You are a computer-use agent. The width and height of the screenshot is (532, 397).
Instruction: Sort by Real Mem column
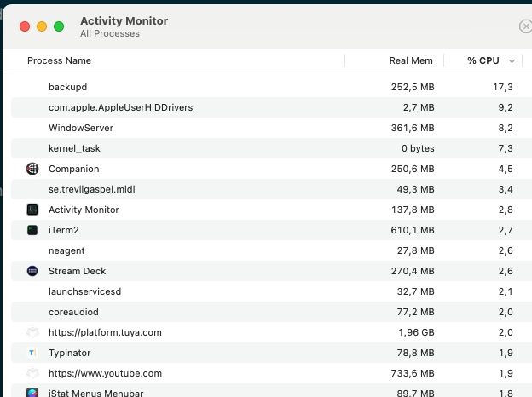[411, 60]
